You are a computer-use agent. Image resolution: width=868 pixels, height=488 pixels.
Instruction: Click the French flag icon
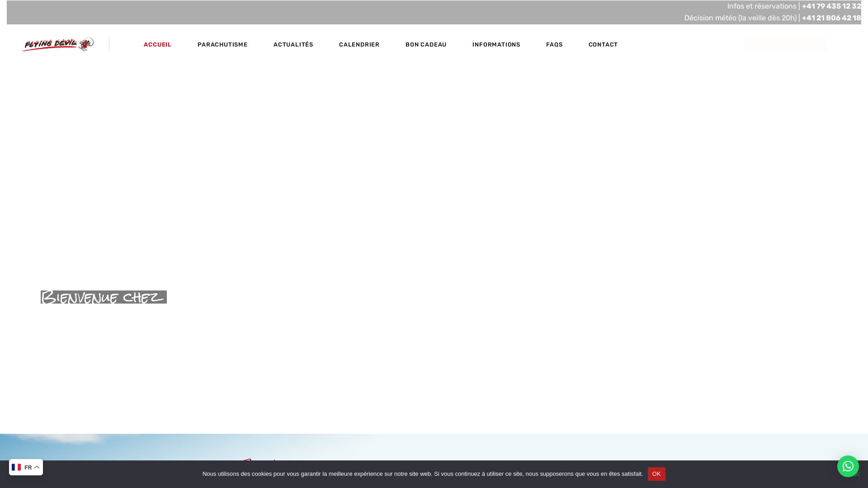[x=16, y=467]
